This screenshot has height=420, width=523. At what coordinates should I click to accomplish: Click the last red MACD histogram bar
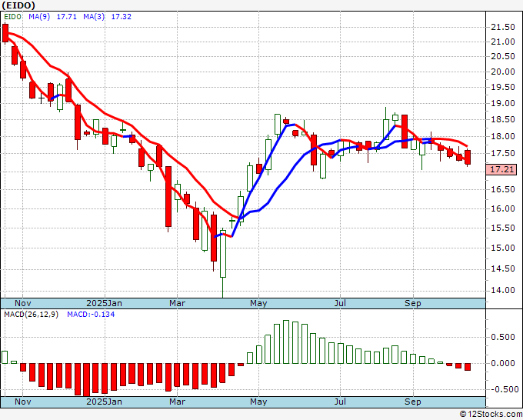[x=468, y=367]
